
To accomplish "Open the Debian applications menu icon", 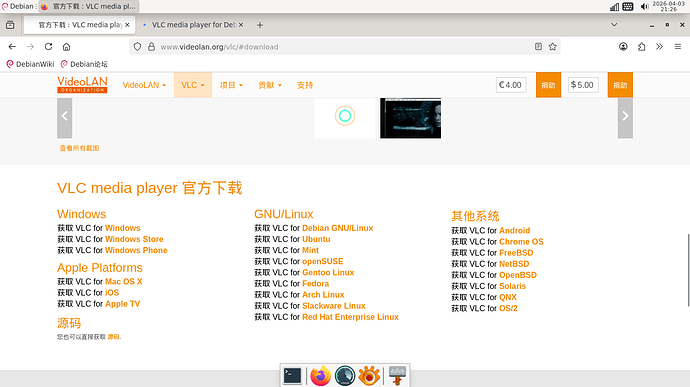I will coord(18,6).
